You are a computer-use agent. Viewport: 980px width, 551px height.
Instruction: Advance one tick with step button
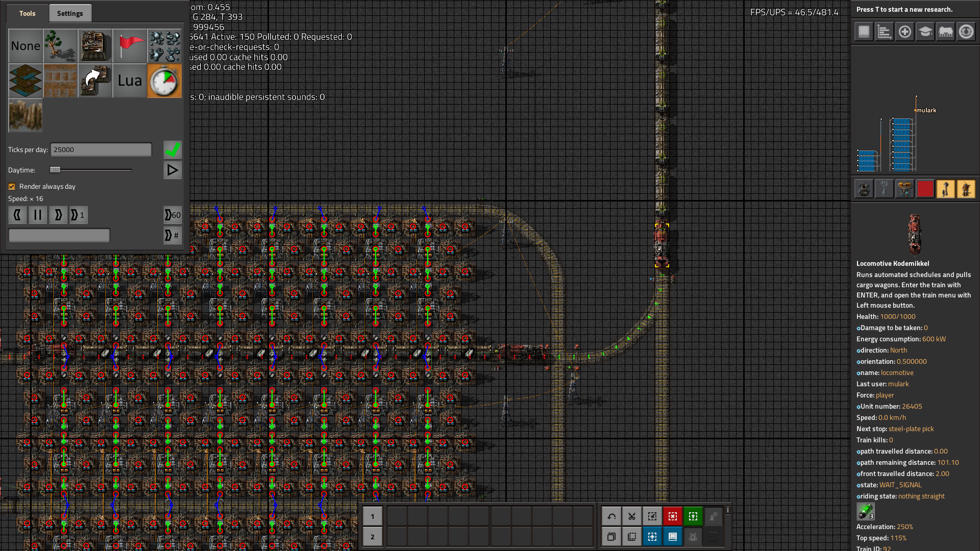point(79,215)
